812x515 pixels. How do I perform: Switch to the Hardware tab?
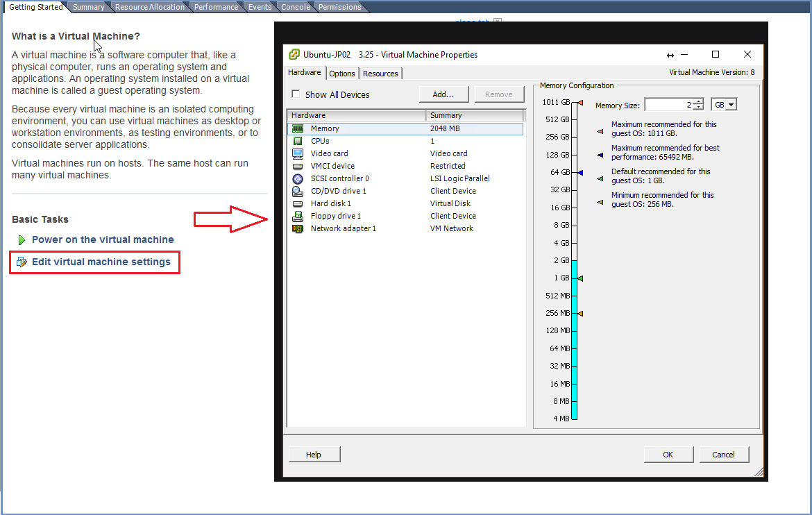point(305,73)
